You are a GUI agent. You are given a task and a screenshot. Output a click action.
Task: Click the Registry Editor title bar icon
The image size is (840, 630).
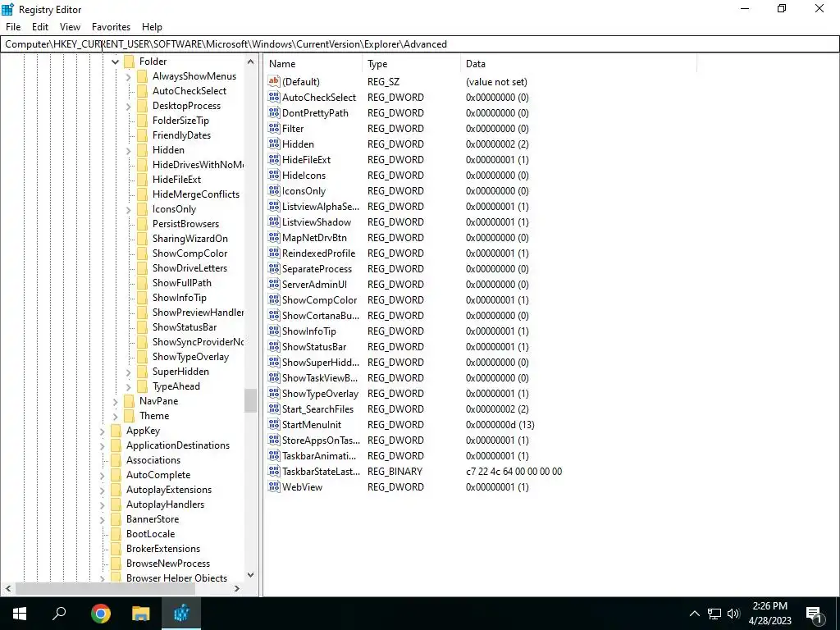click(8, 9)
